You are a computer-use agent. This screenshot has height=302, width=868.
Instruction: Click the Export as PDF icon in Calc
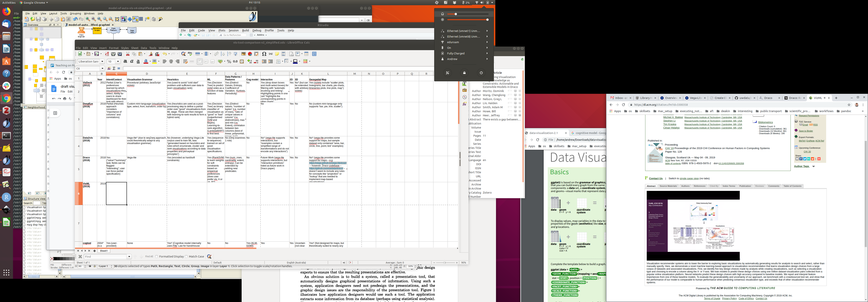[107, 54]
